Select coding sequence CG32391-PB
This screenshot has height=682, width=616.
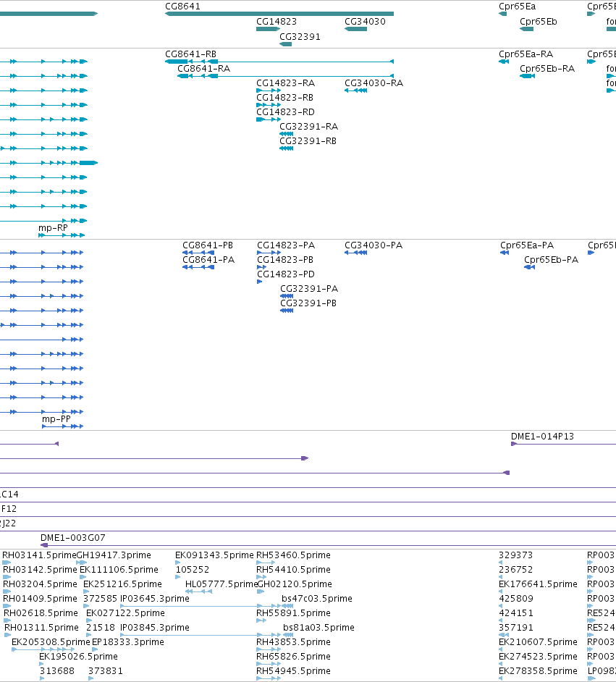(308, 303)
